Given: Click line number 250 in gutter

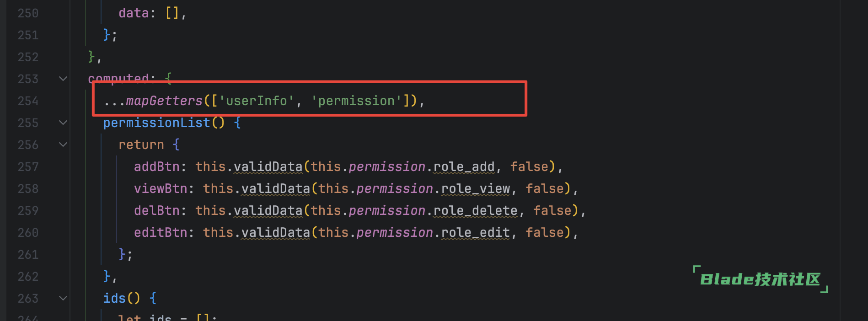Looking at the screenshot, I should 28,13.
